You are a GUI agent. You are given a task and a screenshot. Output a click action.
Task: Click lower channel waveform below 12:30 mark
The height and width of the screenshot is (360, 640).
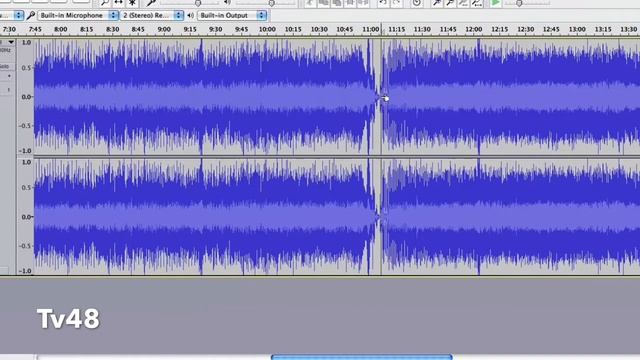525,217
